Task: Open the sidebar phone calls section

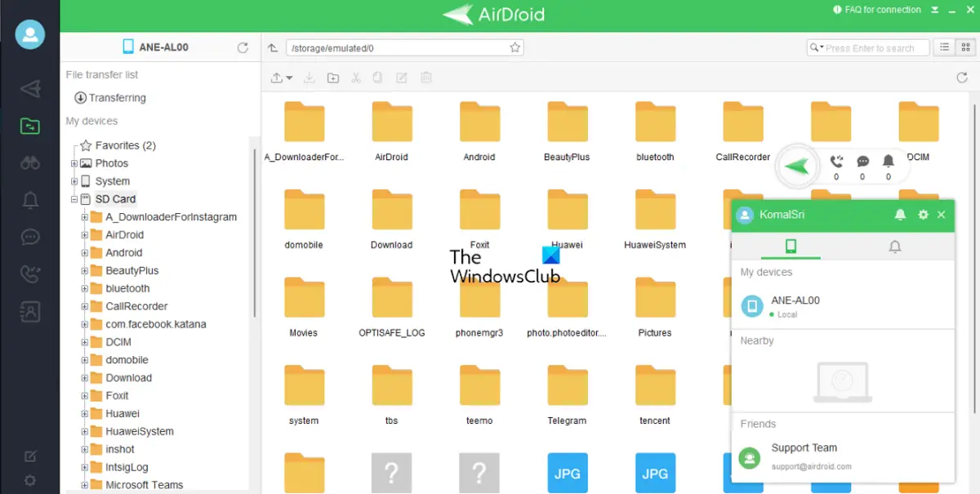Action: (30, 274)
